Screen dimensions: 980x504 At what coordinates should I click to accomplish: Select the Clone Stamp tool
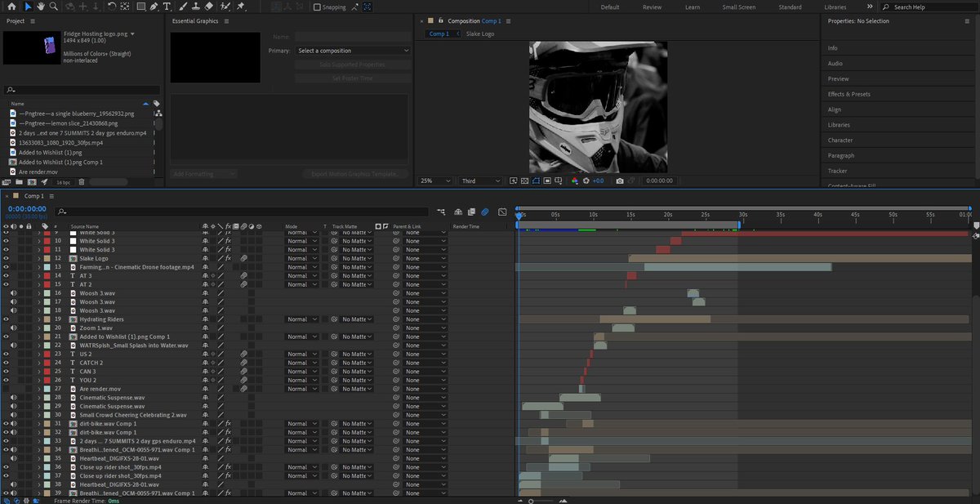195,7
